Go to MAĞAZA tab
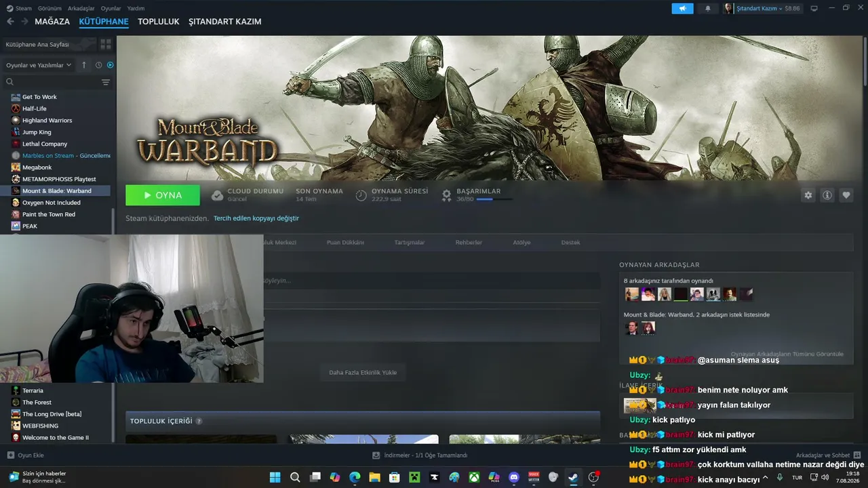 (52, 22)
